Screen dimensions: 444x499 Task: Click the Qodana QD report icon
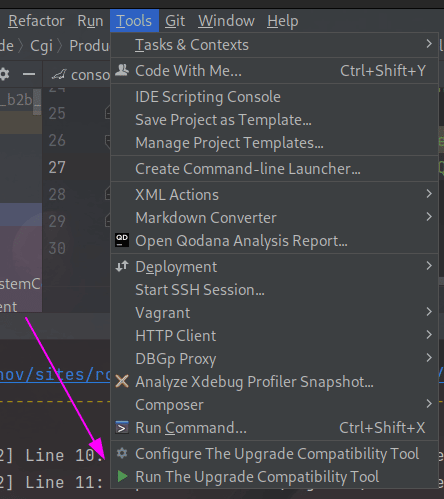122,240
